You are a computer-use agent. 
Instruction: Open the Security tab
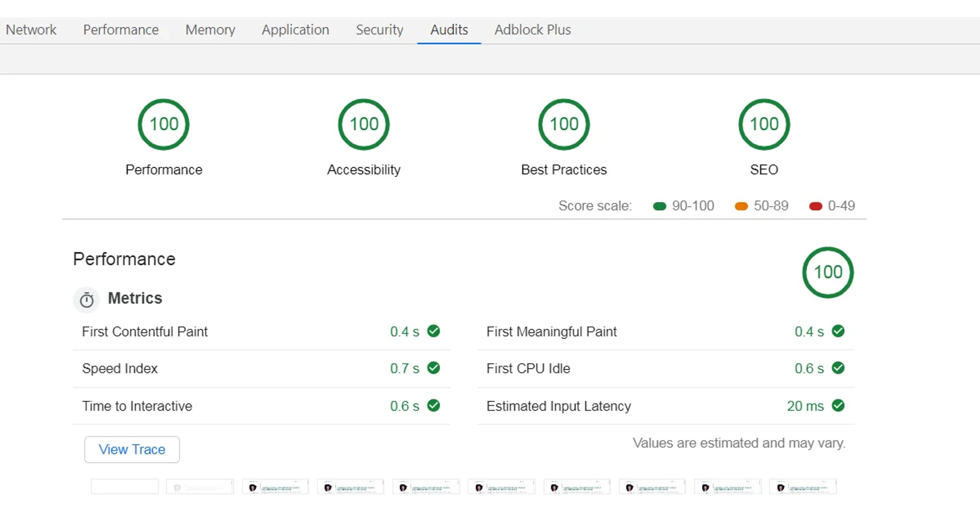(379, 30)
